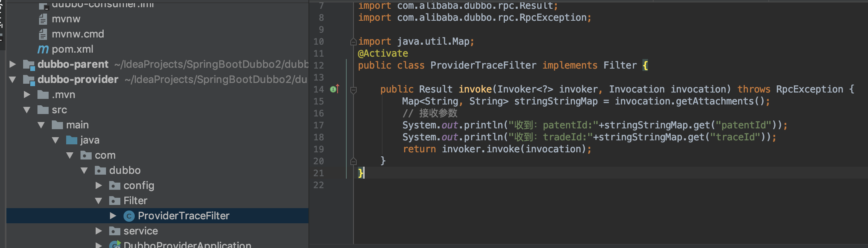Click the return statement on line 19
The height and width of the screenshot is (248, 868).
[x=497, y=149]
